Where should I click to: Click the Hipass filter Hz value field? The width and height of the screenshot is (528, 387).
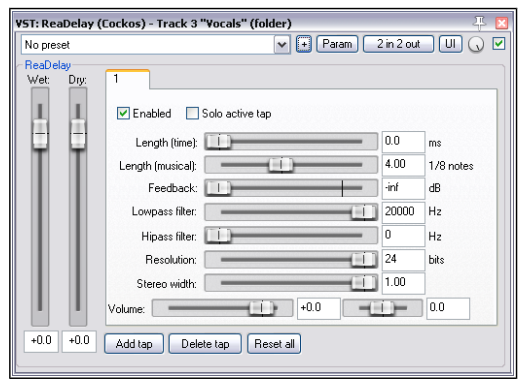click(x=403, y=235)
